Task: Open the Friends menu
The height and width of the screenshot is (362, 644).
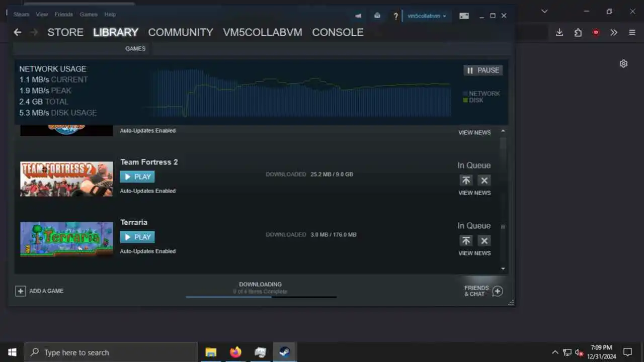Action: [x=64, y=15]
